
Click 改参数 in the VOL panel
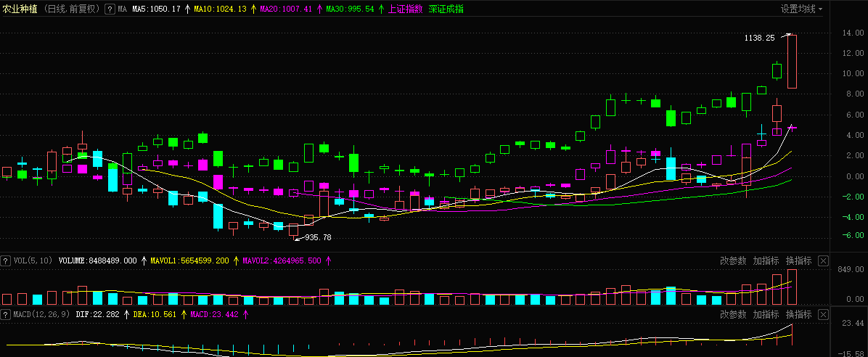click(733, 260)
